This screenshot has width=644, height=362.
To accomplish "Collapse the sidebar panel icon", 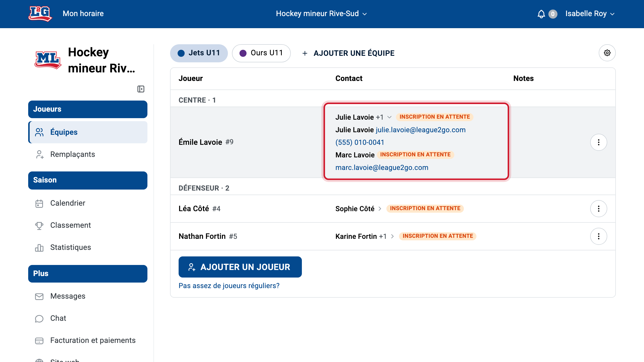I will tap(141, 89).
